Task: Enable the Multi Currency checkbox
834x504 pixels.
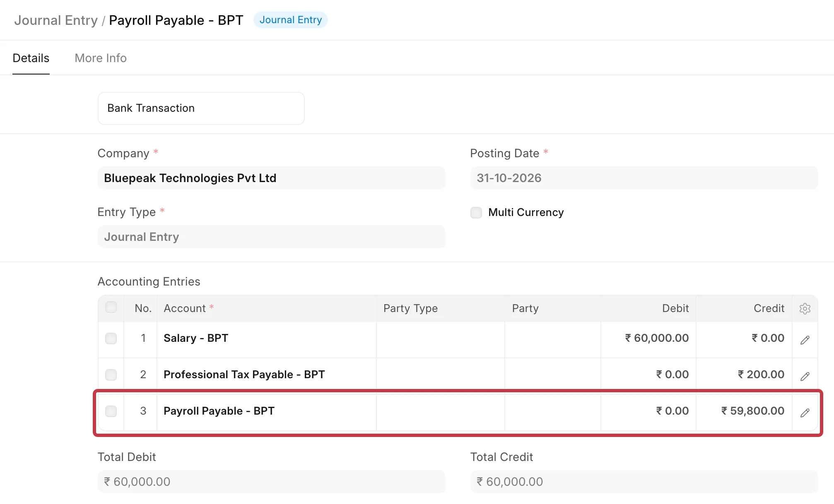Action: pyautogui.click(x=476, y=213)
